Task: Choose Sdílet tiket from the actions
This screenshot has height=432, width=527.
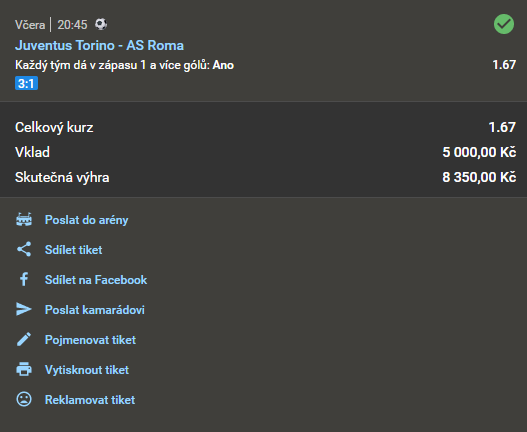Action: [74, 250]
